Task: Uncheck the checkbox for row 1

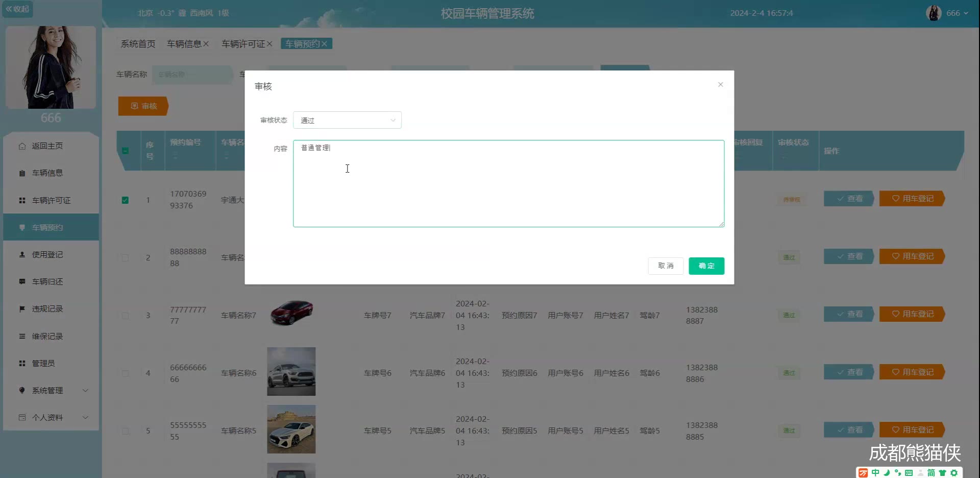Action: click(x=125, y=200)
